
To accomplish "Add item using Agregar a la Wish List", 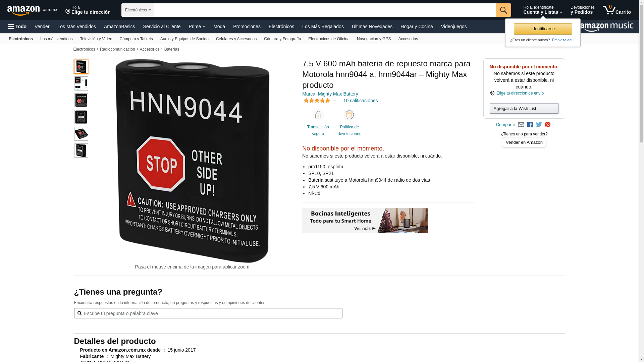I will click(x=524, y=108).
